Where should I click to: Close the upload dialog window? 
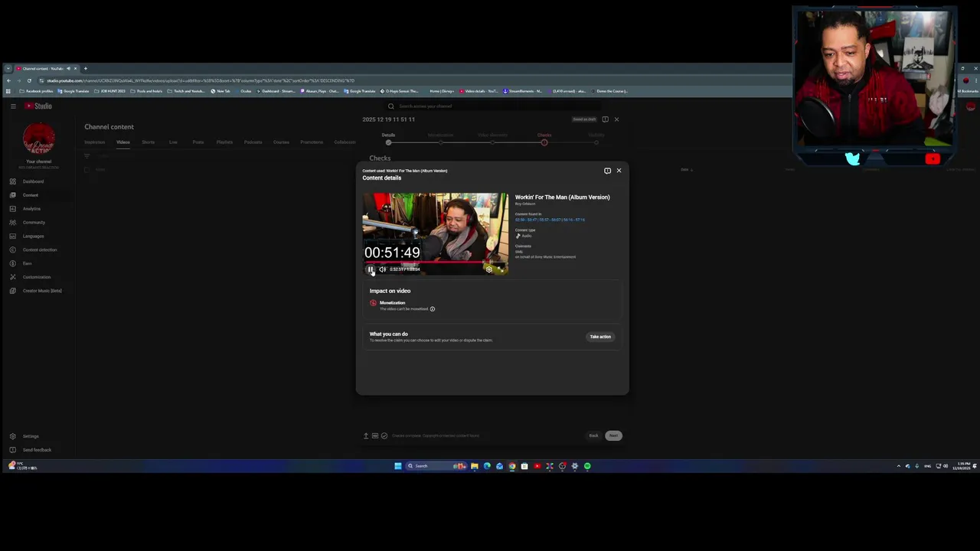[x=616, y=119]
